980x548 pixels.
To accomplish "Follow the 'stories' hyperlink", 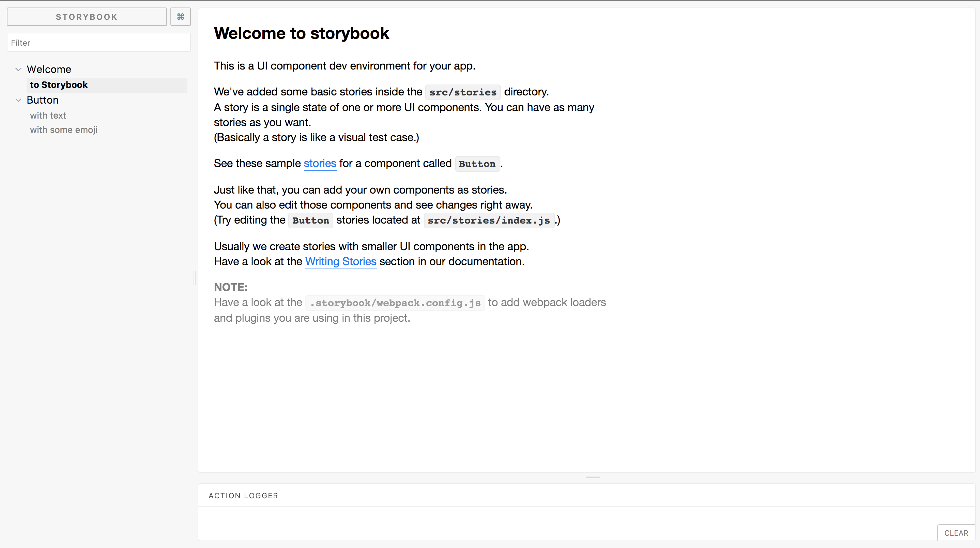I will [320, 163].
